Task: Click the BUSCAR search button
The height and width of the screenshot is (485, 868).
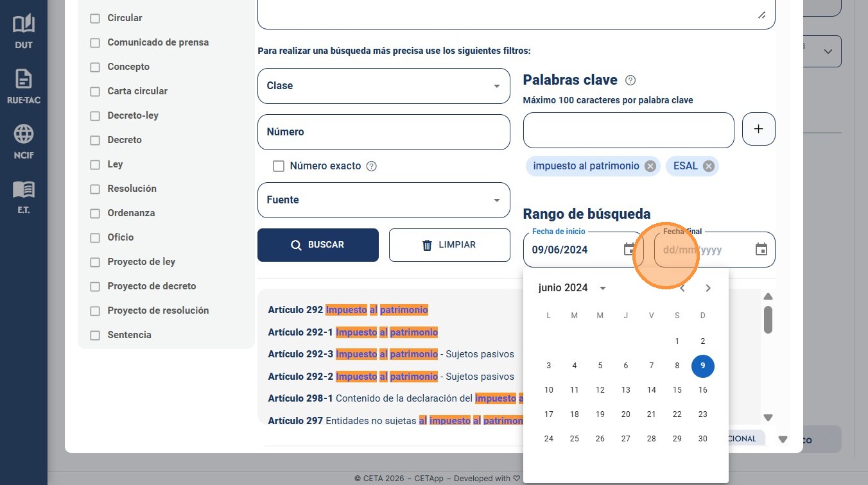Action: tap(318, 245)
